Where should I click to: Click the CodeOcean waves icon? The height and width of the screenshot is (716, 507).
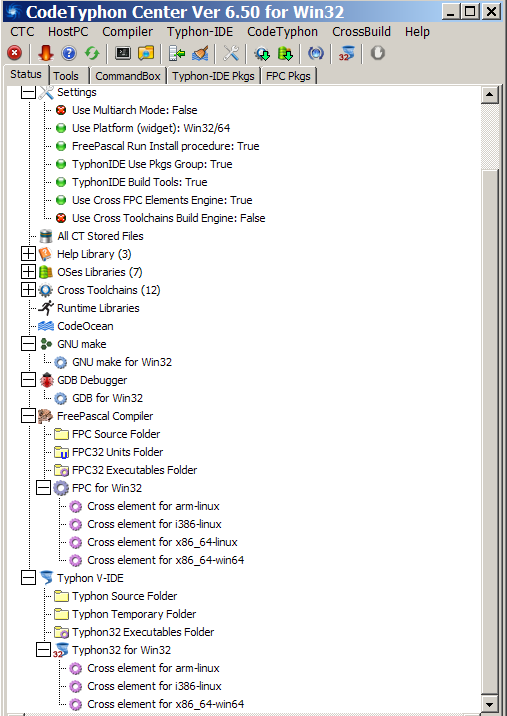point(46,326)
